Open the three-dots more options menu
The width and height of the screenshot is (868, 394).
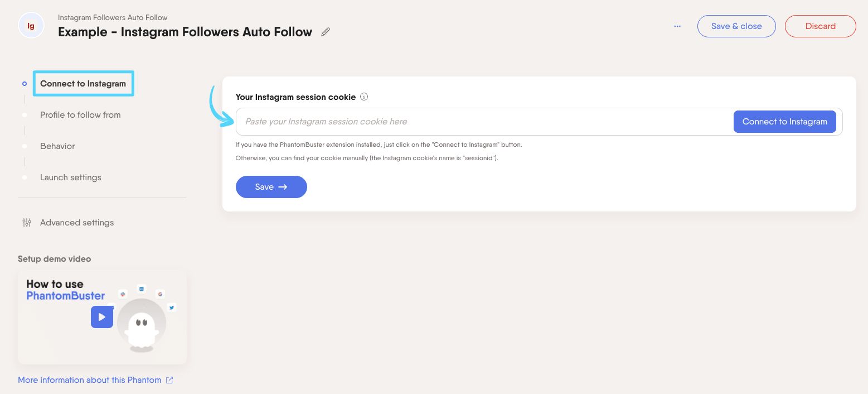tap(677, 26)
